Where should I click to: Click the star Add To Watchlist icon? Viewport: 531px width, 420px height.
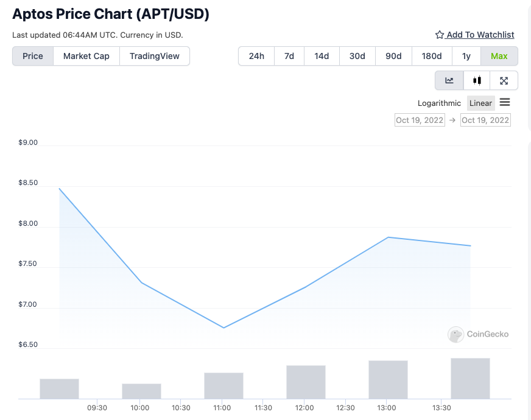click(440, 35)
